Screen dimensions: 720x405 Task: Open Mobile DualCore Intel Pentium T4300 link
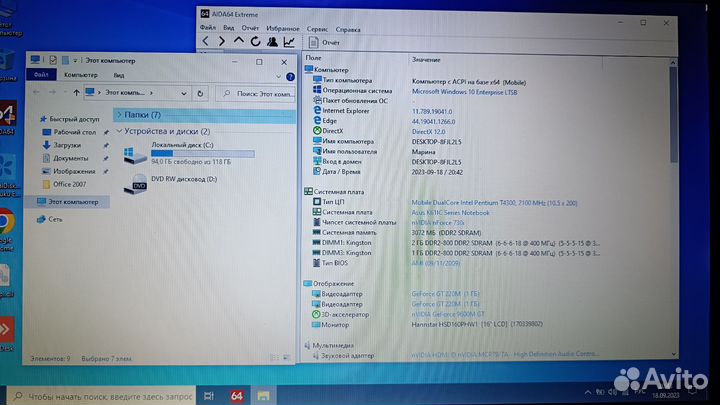tap(494, 202)
